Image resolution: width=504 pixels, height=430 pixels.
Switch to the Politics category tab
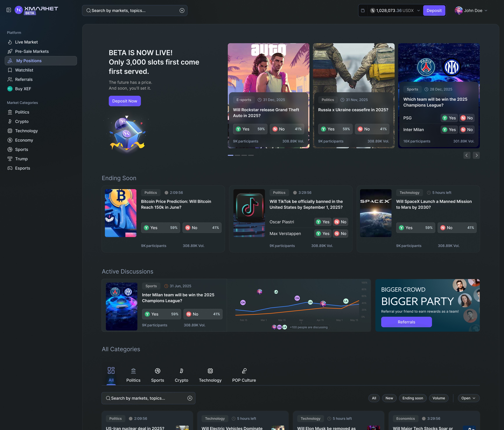[x=133, y=375]
